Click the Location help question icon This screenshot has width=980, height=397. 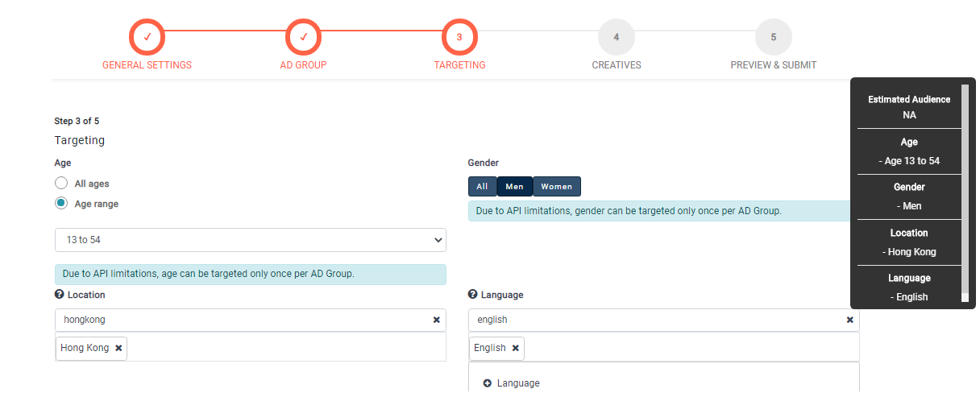click(60, 295)
